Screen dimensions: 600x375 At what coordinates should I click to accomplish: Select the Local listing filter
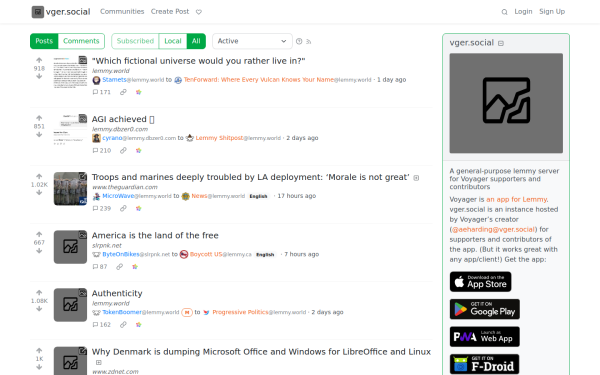(173, 41)
